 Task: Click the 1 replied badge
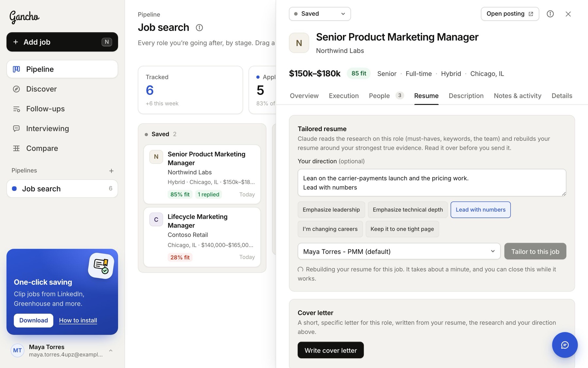(x=208, y=194)
